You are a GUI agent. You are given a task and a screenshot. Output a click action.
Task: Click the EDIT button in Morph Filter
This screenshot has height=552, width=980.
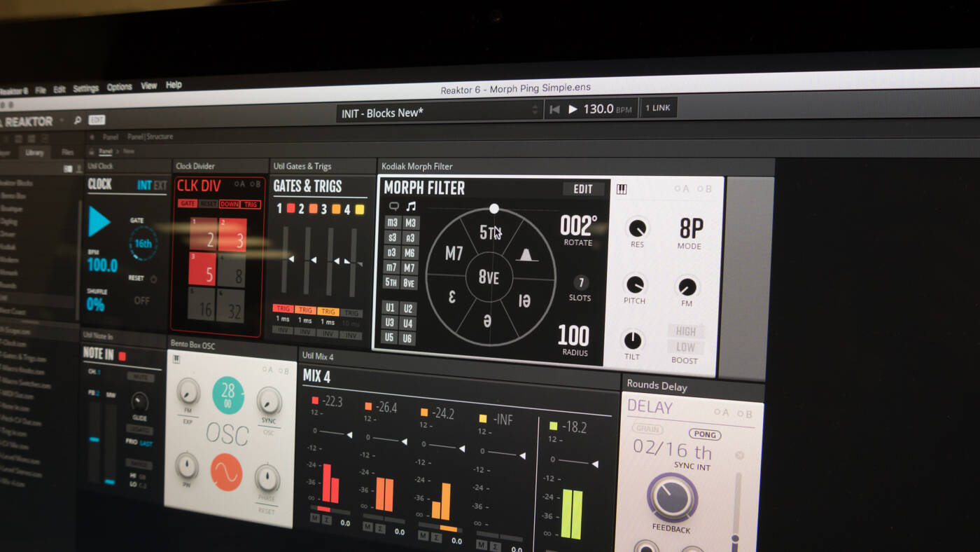[583, 189]
